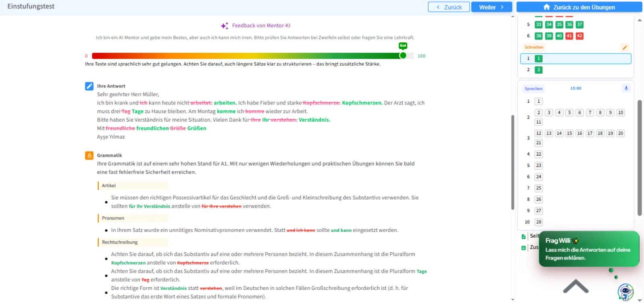Select the Schreiben section label
Image resolution: width=644 pixels, height=303 pixels.
click(534, 47)
